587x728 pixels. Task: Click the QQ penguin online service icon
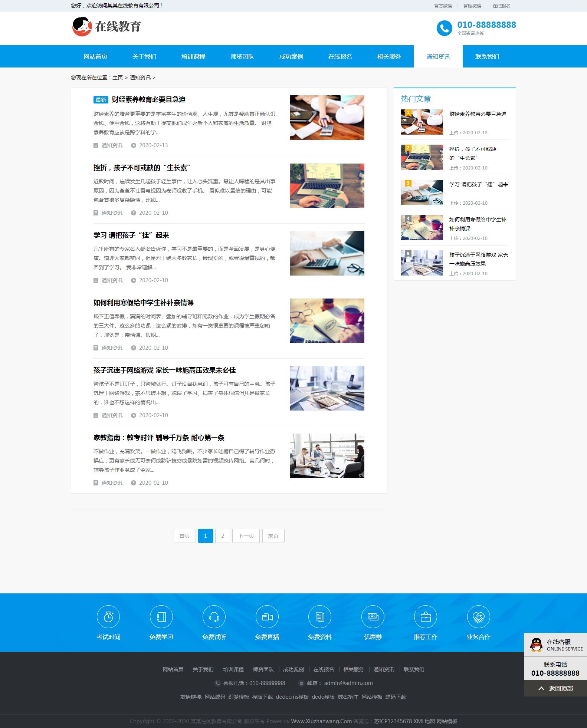[x=536, y=645]
